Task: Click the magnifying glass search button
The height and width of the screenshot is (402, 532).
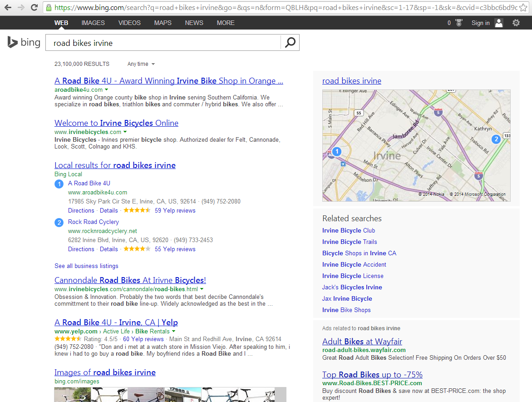Action: pyautogui.click(x=290, y=42)
